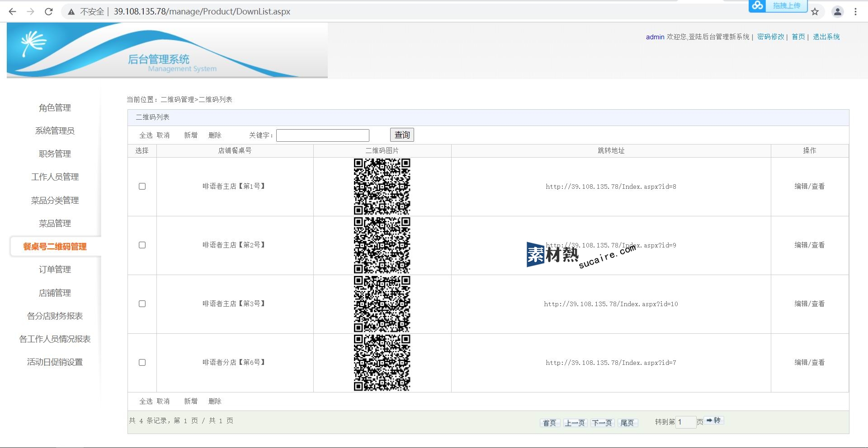This screenshot has width=868, height=448.
Task: Open 活动日促销设置 in the sidebar
Action: pyautogui.click(x=55, y=362)
